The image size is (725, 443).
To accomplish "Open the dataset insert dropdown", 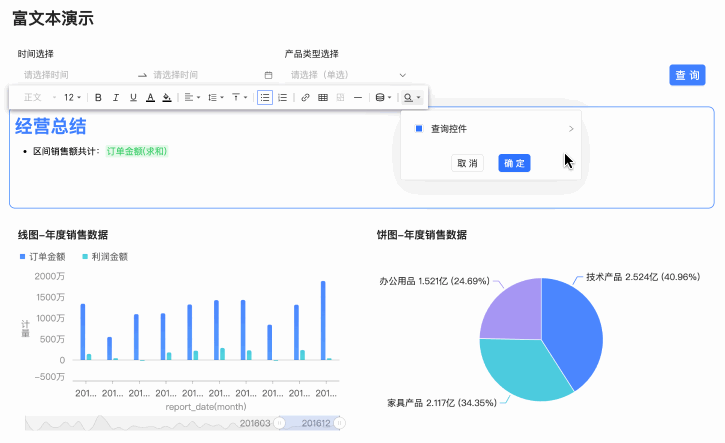I will pos(383,98).
